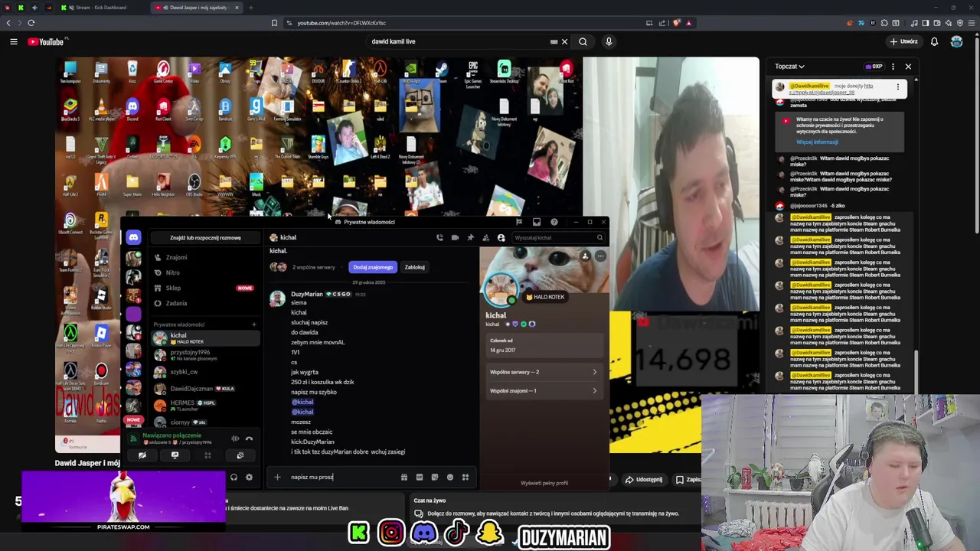Show pinned messages in kichal chat
Image resolution: width=980 pixels, height=551 pixels.
click(x=470, y=238)
